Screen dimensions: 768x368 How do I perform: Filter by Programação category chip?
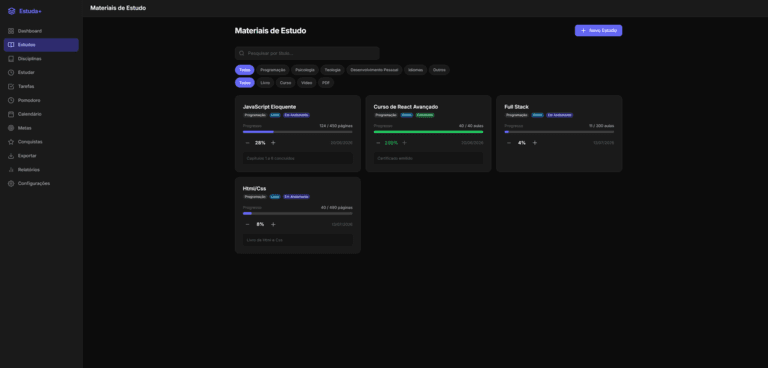tap(273, 70)
